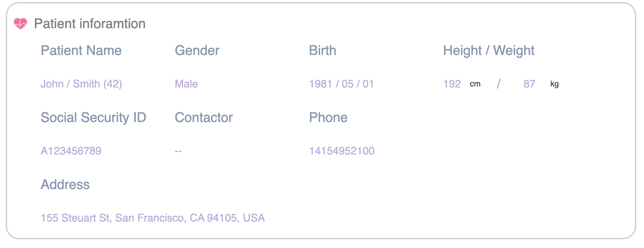Screen dimensions: 644x248
Task: Click the Gender label
Action: [197, 51]
